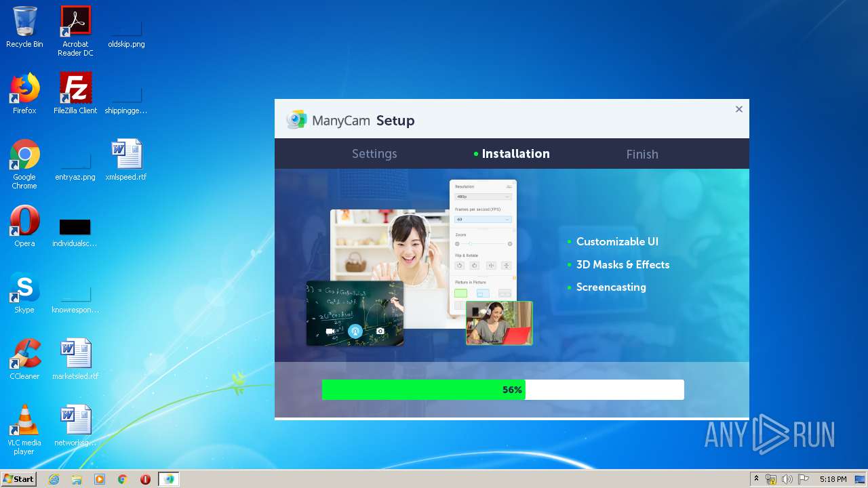Viewport: 868px width, 488px height.
Task: Open the Google Chrome desktop shortcut
Action: (x=24, y=164)
